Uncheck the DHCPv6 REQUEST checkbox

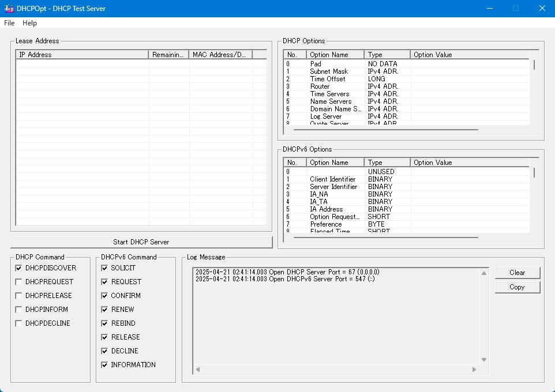point(104,282)
